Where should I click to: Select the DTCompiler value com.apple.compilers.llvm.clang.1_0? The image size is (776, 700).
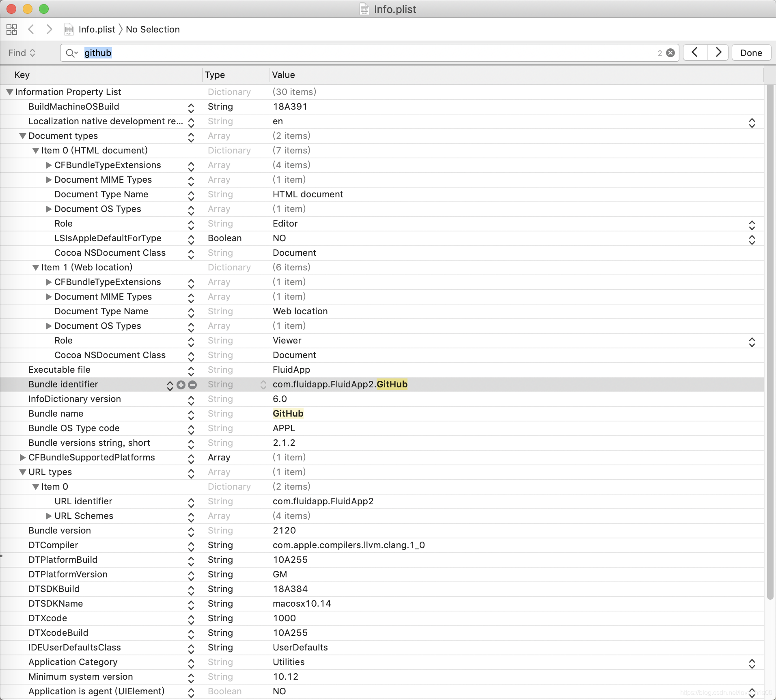tap(349, 545)
